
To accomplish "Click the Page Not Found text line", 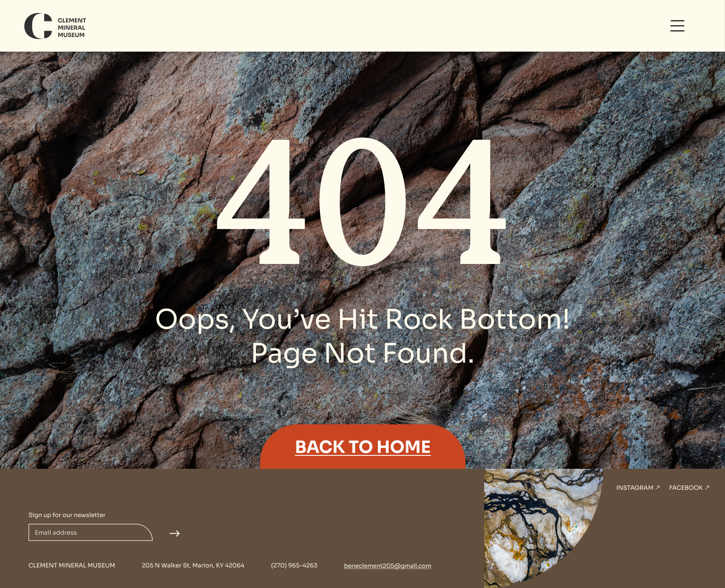I will (x=362, y=353).
